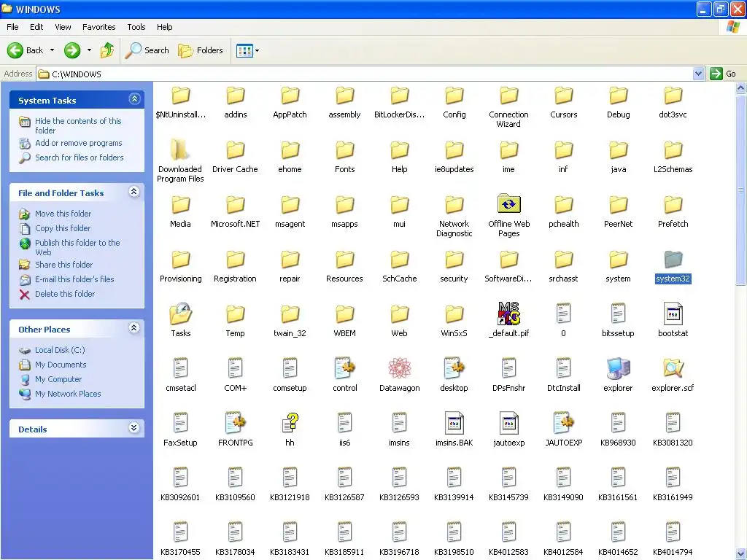Select the hh help executable icon
This screenshot has height=560, width=747.
(x=290, y=424)
